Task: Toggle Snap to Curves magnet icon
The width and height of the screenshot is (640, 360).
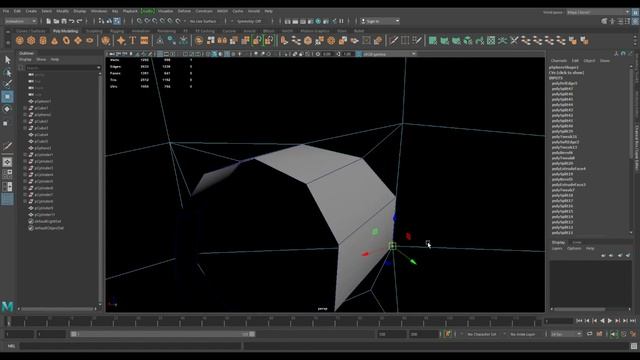Action: tap(147, 21)
